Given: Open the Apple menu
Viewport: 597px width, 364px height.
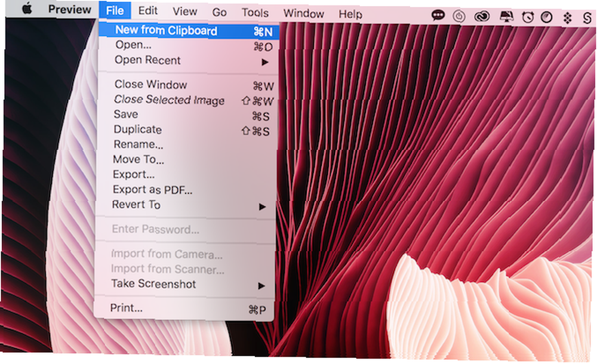Looking at the screenshot, I should click(x=27, y=8).
